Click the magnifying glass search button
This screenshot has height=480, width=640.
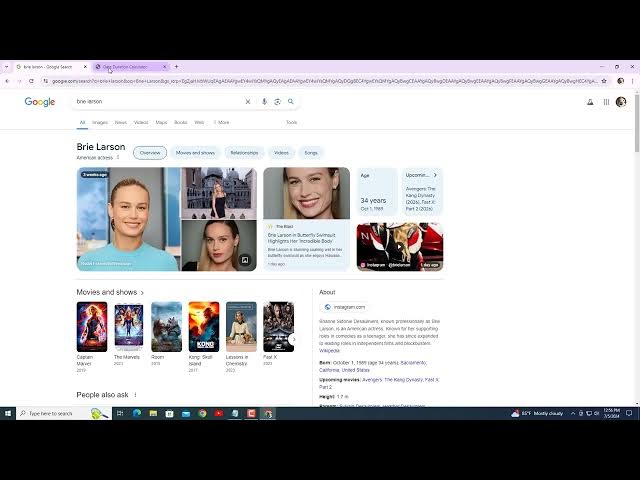coord(291,102)
